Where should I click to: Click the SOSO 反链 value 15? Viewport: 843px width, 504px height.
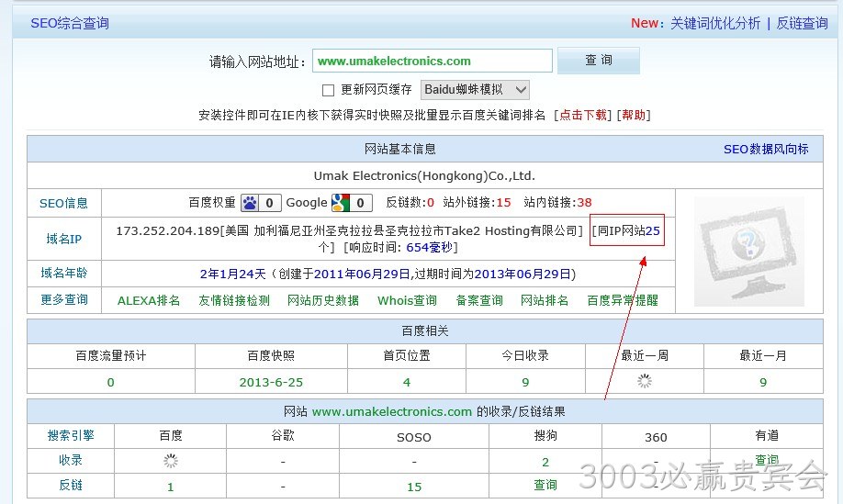coord(414,487)
